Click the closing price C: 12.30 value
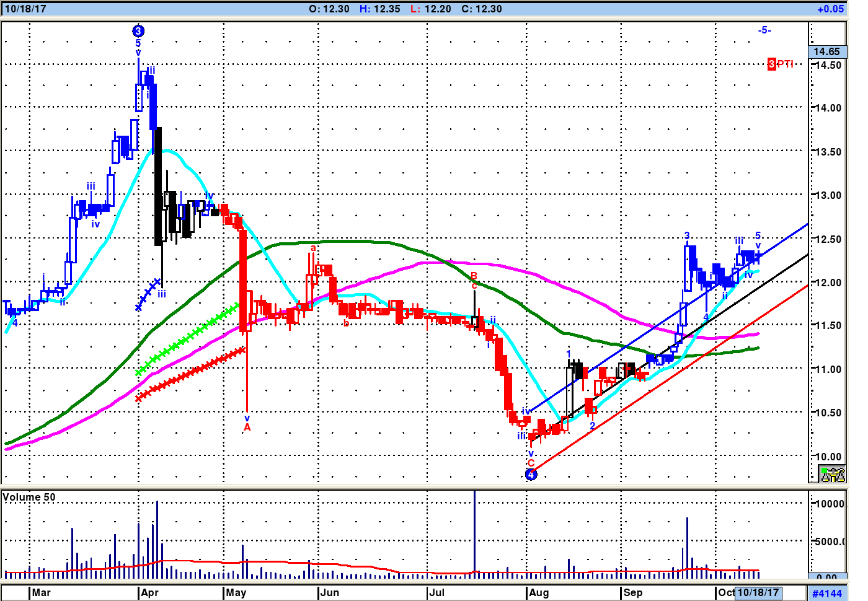Viewport: 868px width, 601px height. (481, 9)
